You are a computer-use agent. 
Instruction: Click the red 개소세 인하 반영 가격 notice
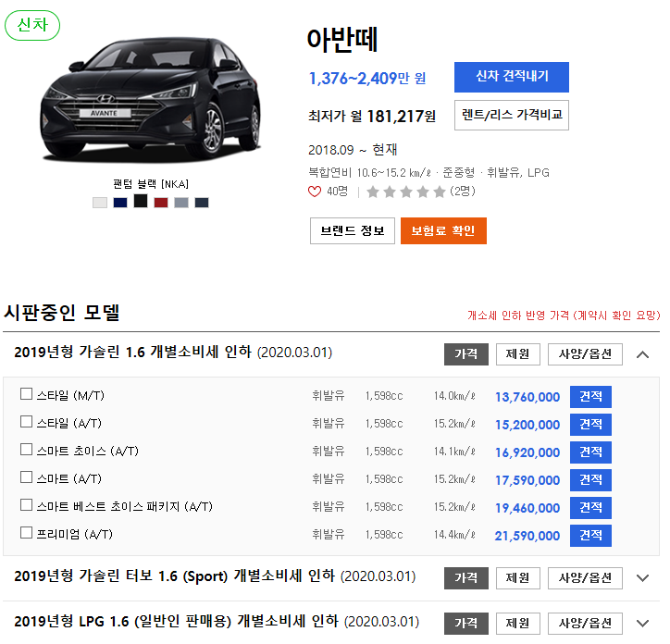(564, 316)
